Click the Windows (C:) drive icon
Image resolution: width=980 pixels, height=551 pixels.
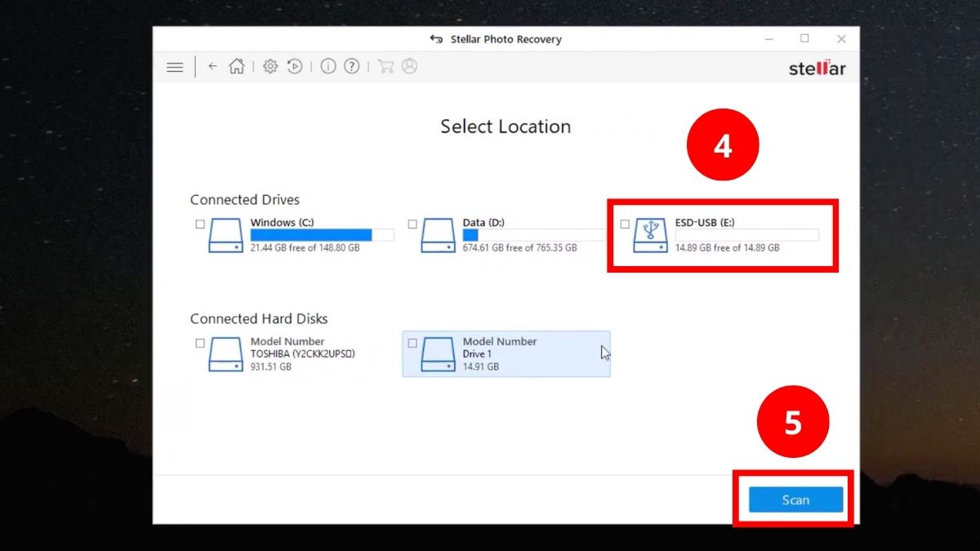tap(225, 235)
